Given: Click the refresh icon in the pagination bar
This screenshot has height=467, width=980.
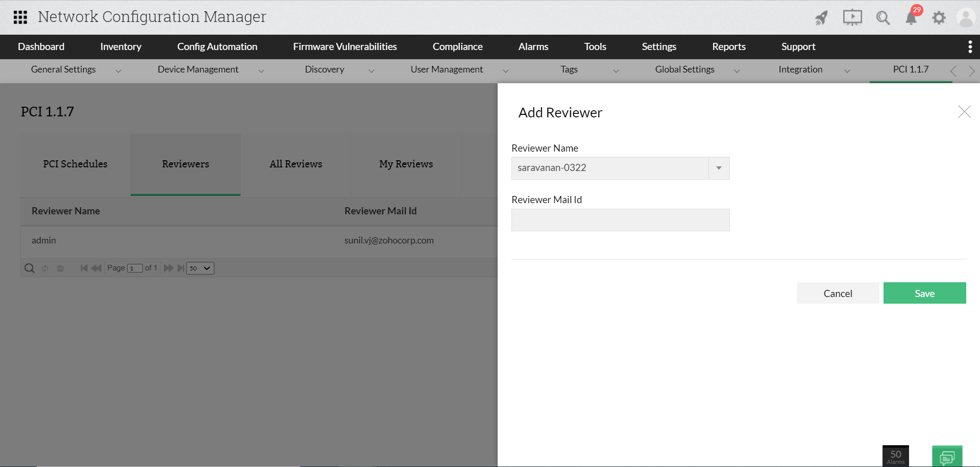Looking at the screenshot, I should click(45, 268).
